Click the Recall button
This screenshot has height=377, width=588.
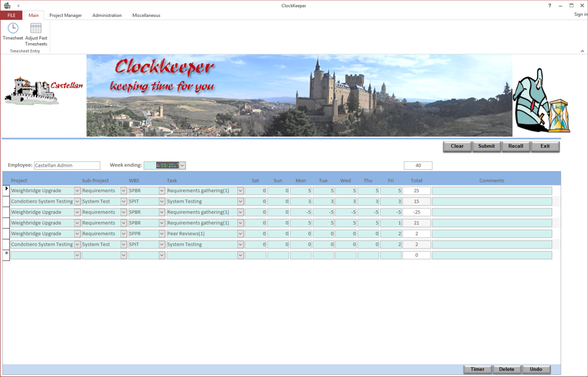[515, 146]
